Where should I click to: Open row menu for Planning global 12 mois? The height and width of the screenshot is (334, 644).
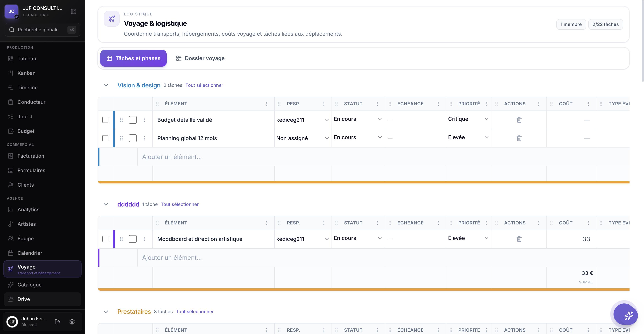coord(144,138)
